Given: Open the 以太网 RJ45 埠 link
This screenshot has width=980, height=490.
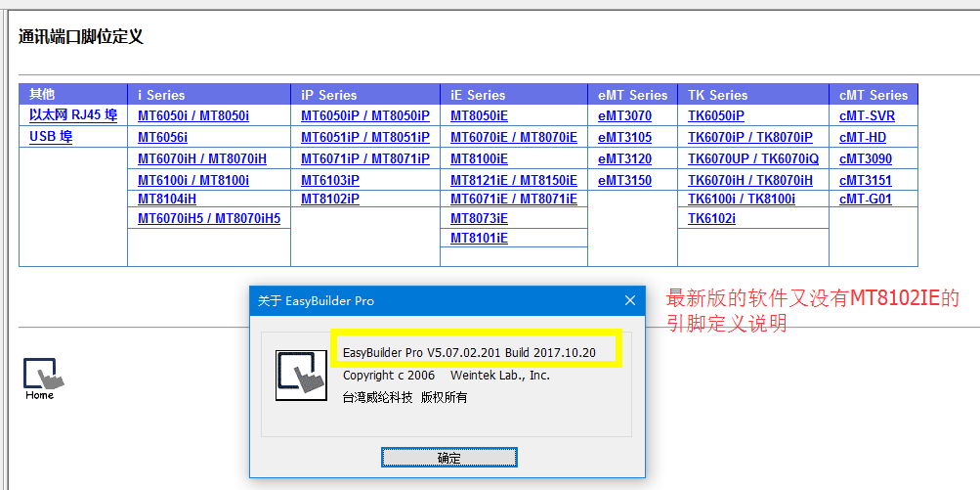Looking at the screenshot, I should (x=73, y=115).
